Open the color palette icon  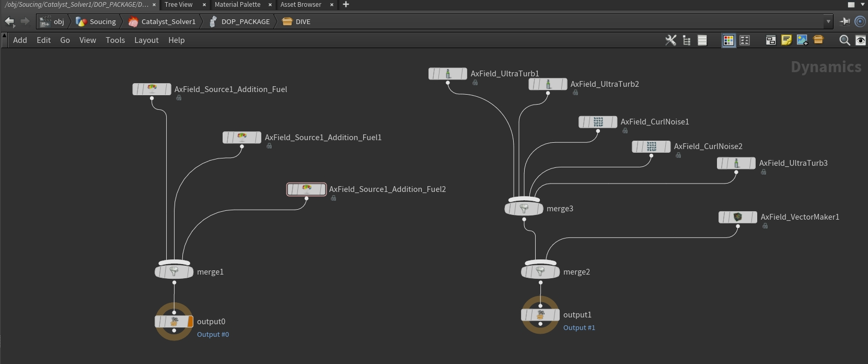pyautogui.click(x=728, y=40)
